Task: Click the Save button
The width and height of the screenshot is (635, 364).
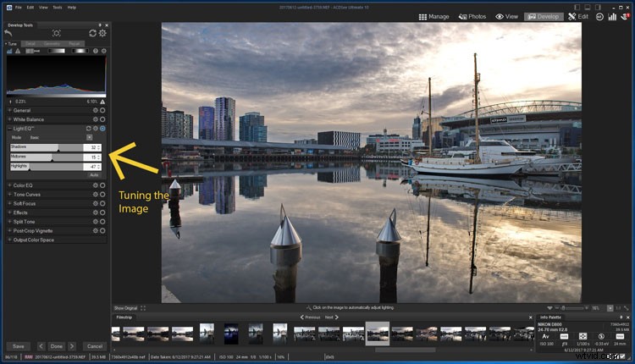Action: point(19,346)
